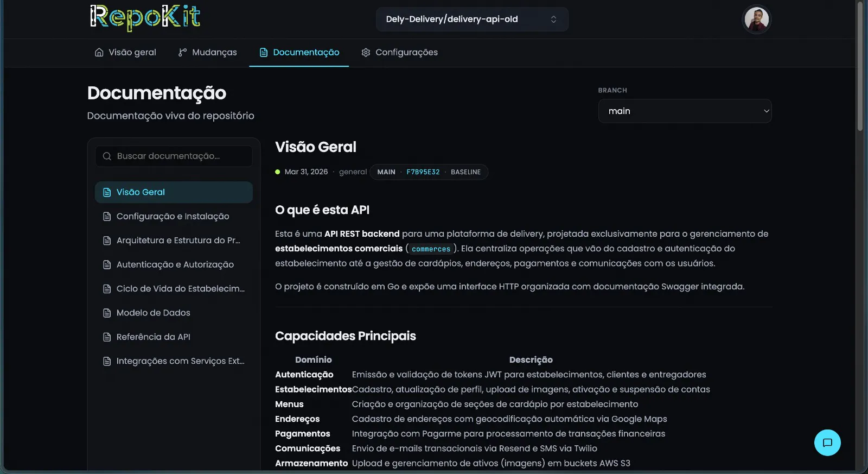The height and width of the screenshot is (474, 868).
Task: Open Integrações com Serviços Ext... doc
Action: pyautogui.click(x=174, y=361)
